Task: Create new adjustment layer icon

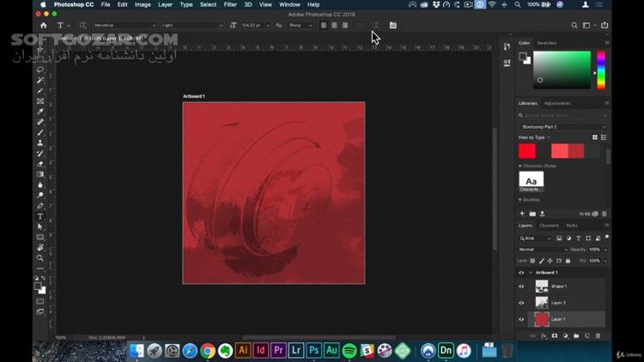Action: (x=566, y=335)
